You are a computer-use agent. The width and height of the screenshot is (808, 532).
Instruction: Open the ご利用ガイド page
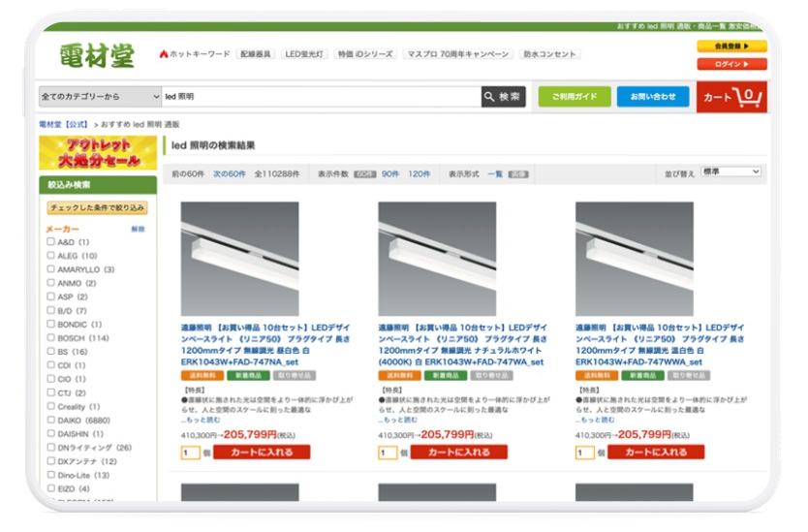tap(575, 96)
